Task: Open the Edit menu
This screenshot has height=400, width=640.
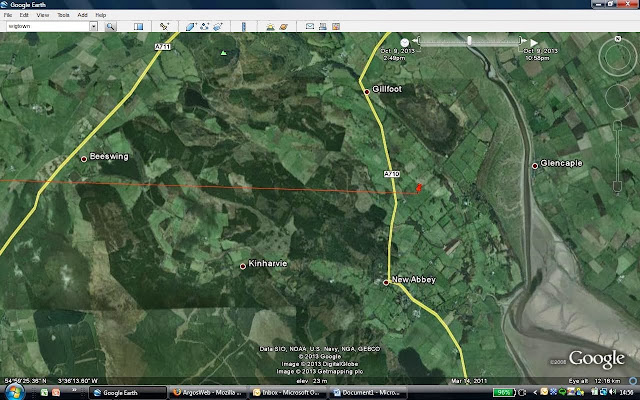Action: [24, 15]
